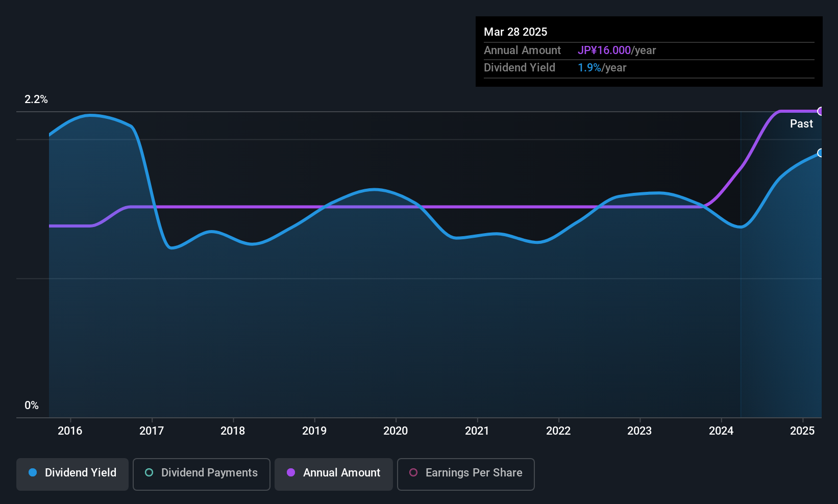The image size is (838, 504).
Task: Select the blue Dividend Yield endpoint marker
Action: tap(821, 153)
